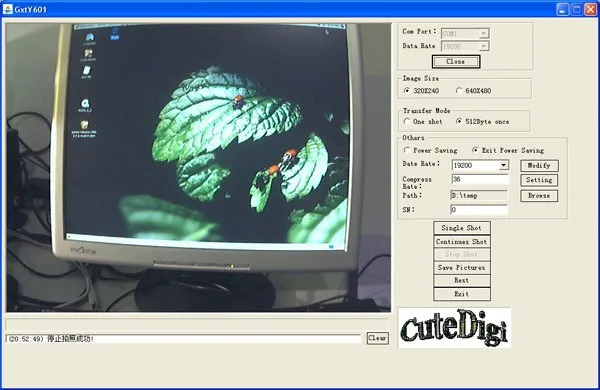Viewport: 600px width, 390px height.
Task: Browse for a save path
Action: click(x=539, y=196)
